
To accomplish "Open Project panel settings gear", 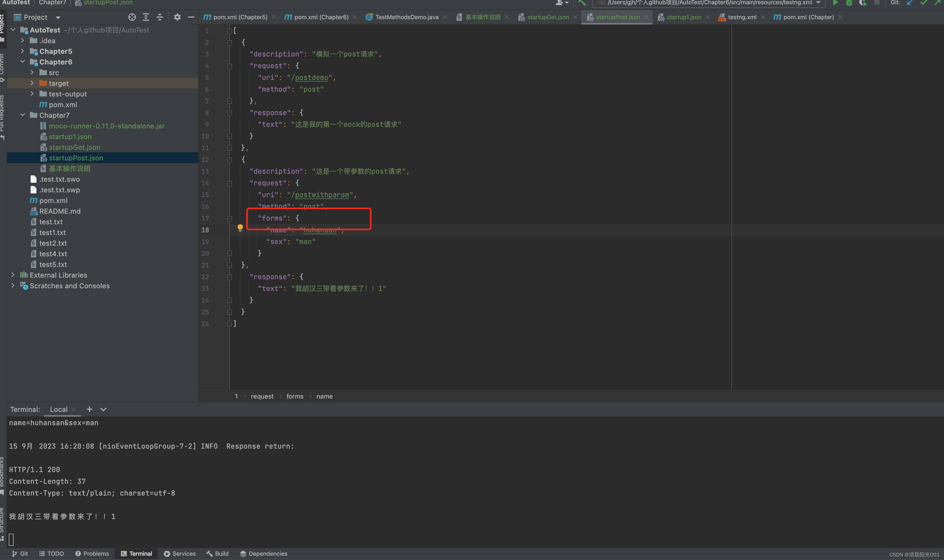I will pos(177,17).
